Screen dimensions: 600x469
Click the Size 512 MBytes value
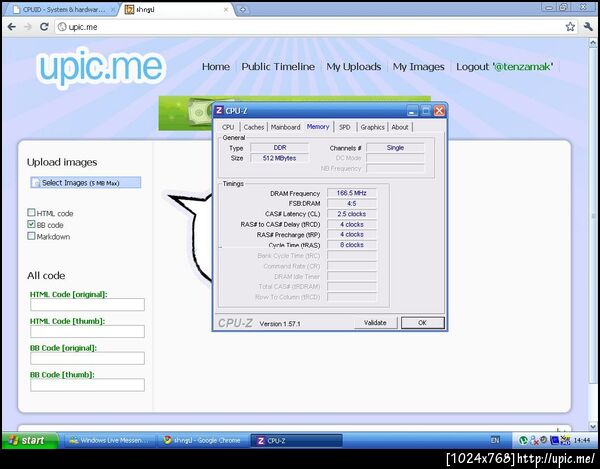tap(280, 158)
